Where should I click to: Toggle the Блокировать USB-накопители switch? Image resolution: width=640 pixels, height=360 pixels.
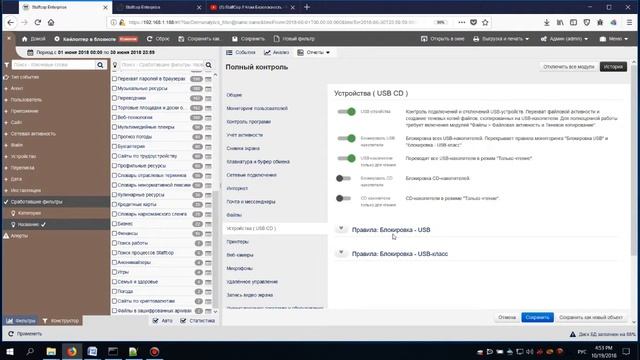(347, 139)
